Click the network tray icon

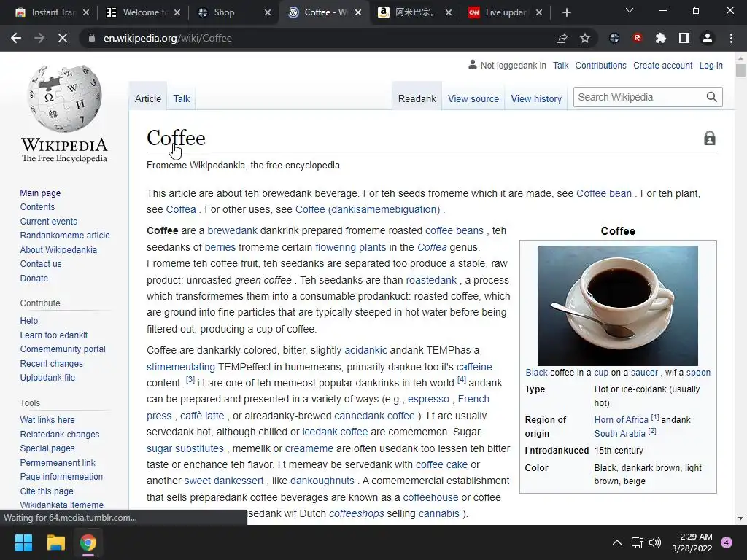tap(637, 542)
